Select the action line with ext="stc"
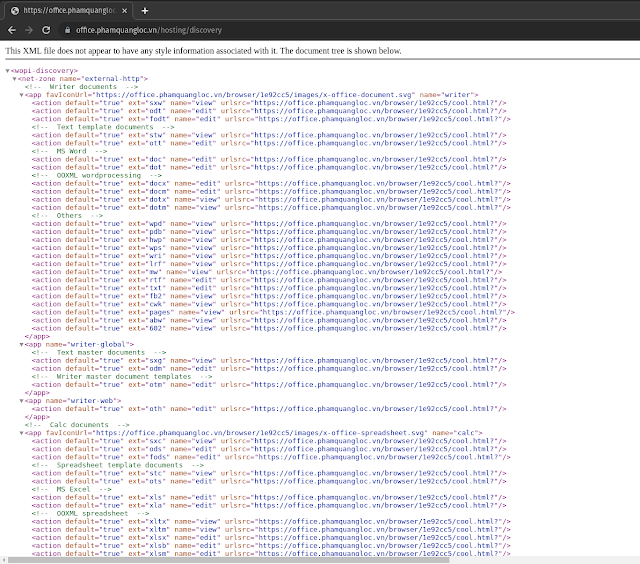Image resolution: width=640 pixels, height=564 pixels. 269,473
